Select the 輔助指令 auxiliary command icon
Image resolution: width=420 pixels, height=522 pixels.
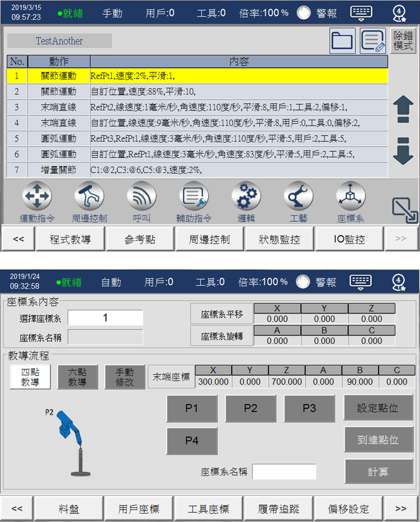pos(194,196)
